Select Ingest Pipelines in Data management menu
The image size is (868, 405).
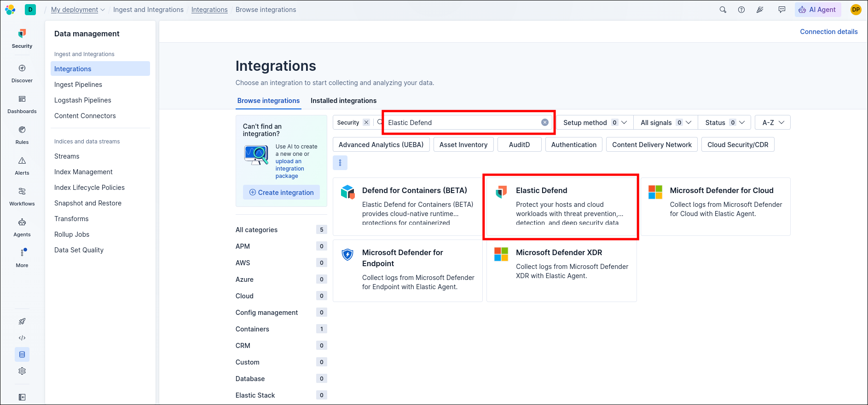(x=78, y=85)
